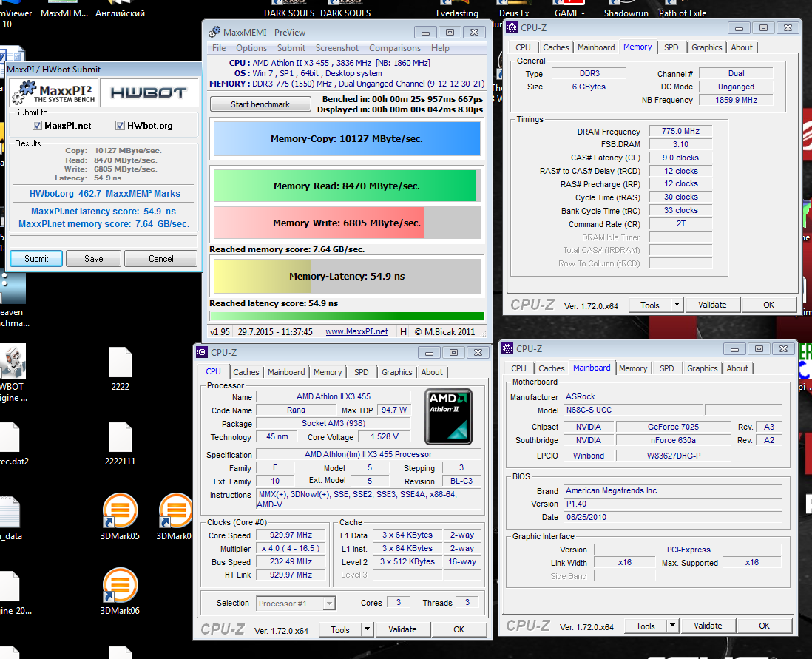Click Cancel in the HWbot Submit dialog
The width and height of the screenshot is (812, 659).
161,259
